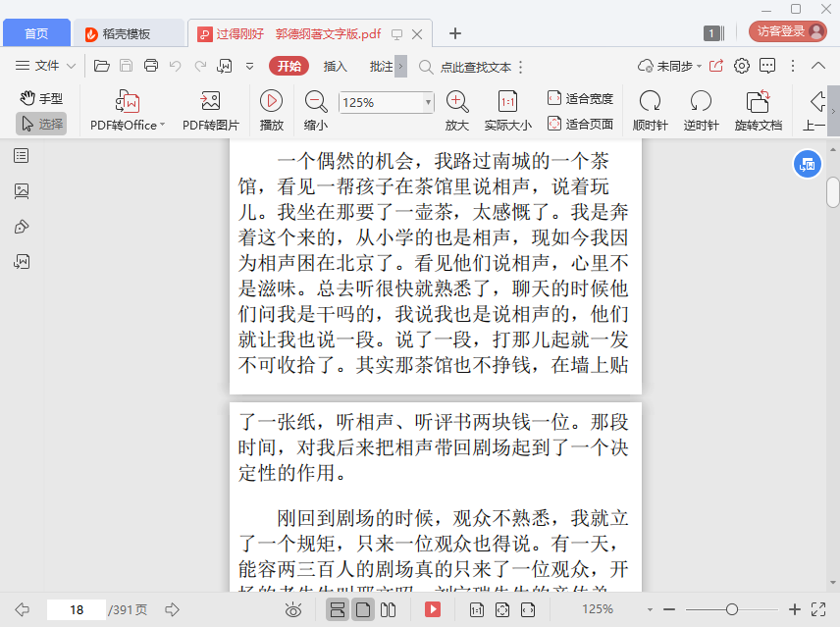Image resolution: width=840 pixels, height=627 pixels.
Task: Go to next page arrow
Action: tap(172, 609)
